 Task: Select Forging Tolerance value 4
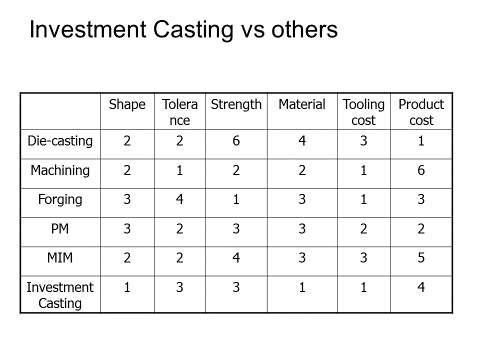pos(180,200)
